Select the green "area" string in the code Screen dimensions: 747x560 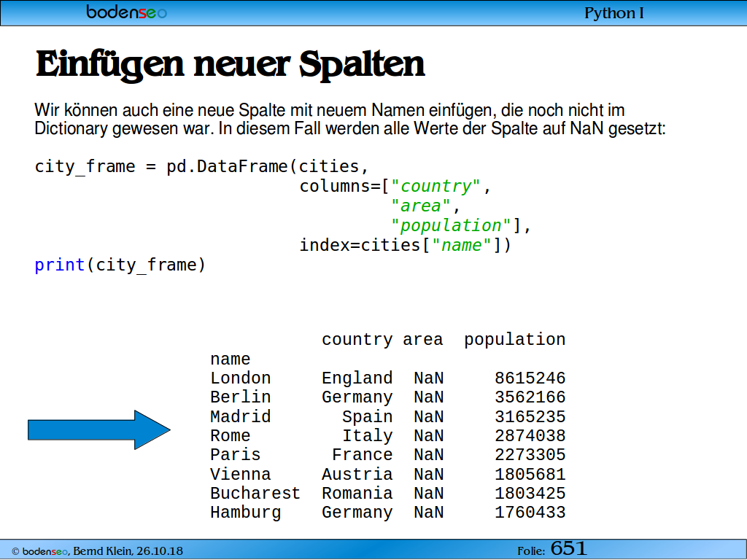[421, 206]
